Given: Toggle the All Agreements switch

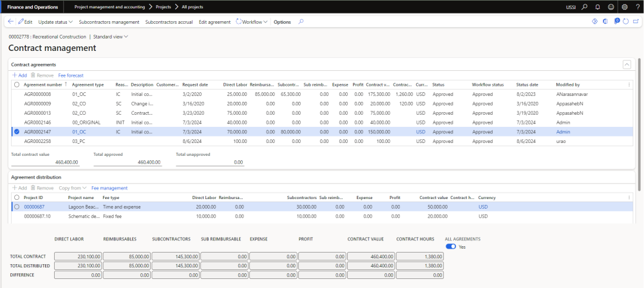Looking at the screenshot, I should coord(451,246).
